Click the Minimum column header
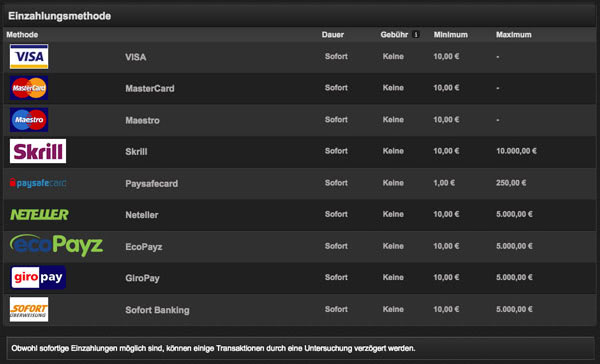 [x=450, y=34]
